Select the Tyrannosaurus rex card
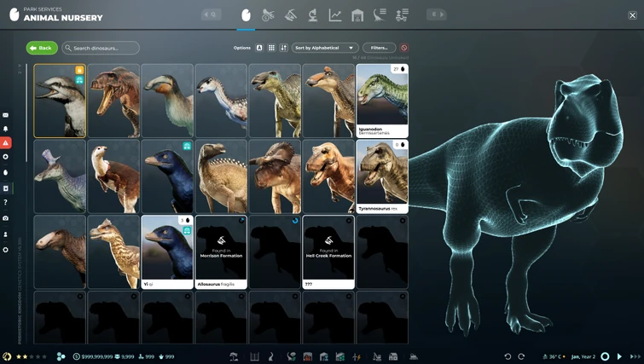This screenshot has width=644, height=364. pyautogui.click(x=382, y=176)
